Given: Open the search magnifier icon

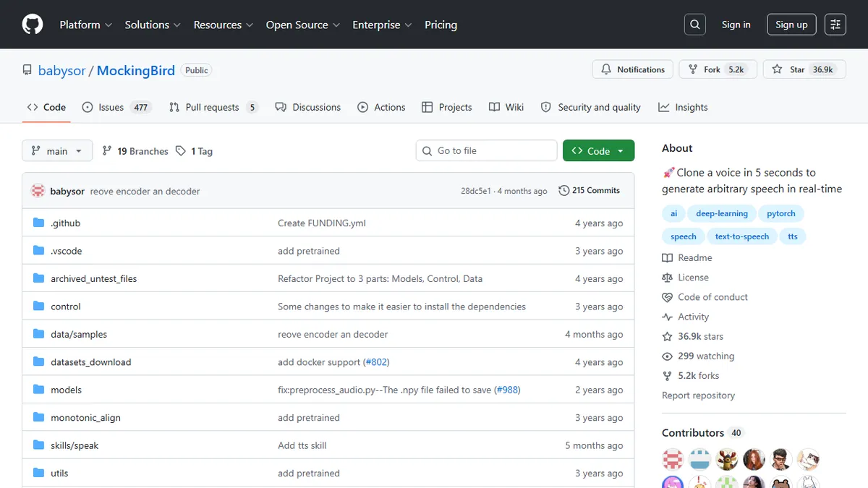Looking at the screenshot, I should pos(694,25).
